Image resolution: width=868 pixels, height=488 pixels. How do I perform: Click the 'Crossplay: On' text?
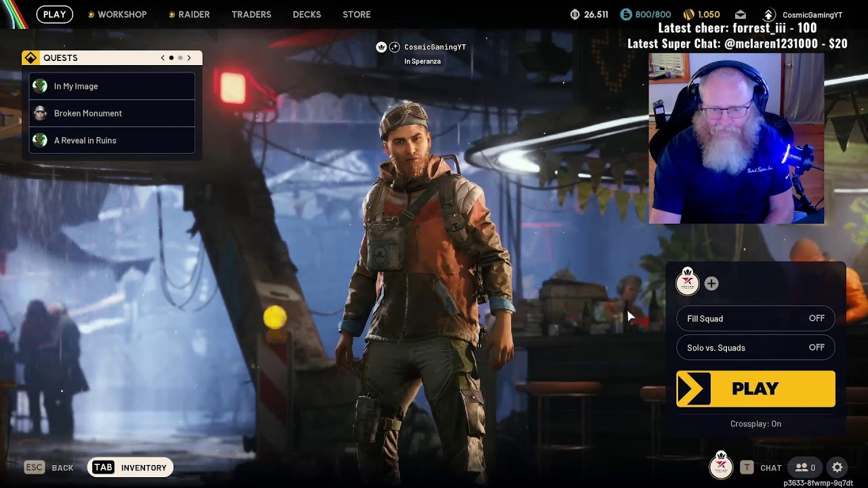pos(755,424)
